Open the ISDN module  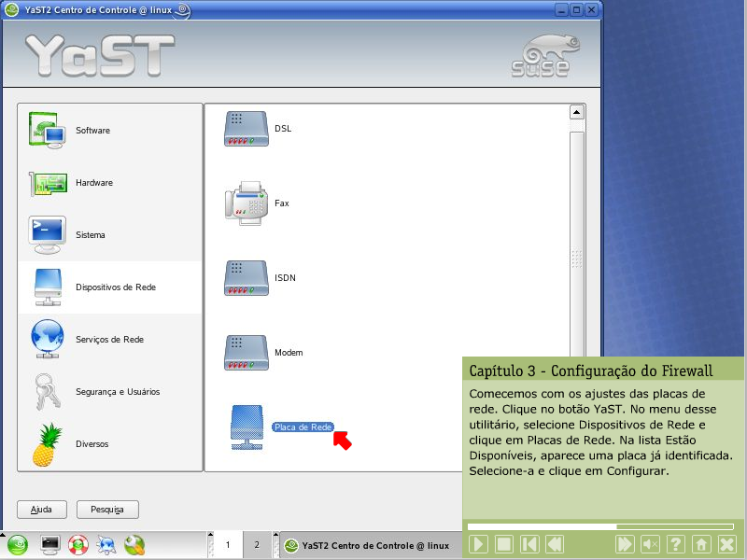tap(284, 278)
